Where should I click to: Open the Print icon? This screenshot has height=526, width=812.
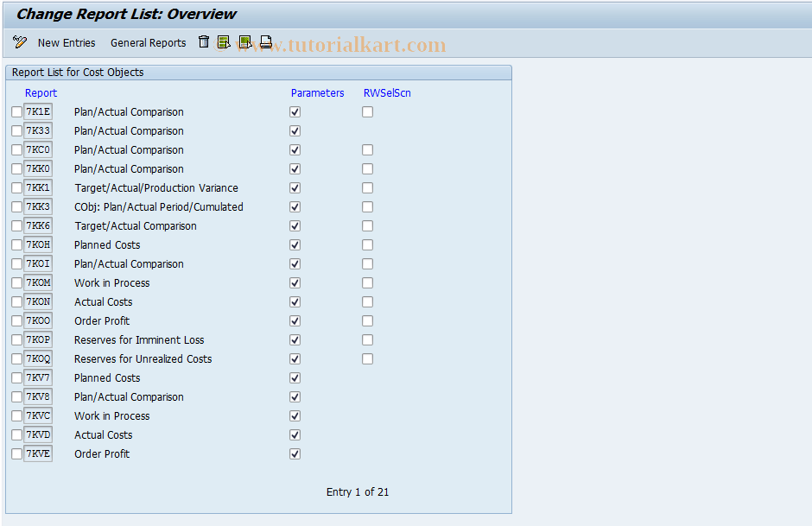[x=265, y=41]
